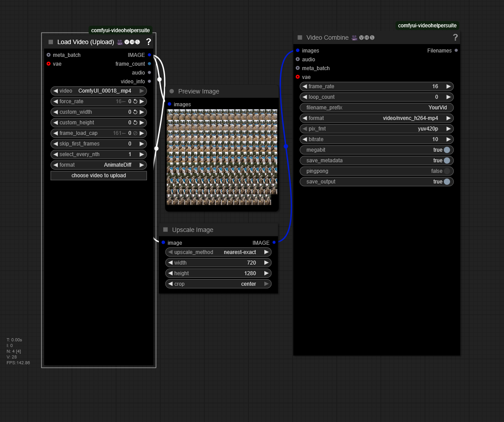Click Preview Image node's round collapse dot
The height and width of the screenshot is (422, 504).
(x=172, y=91)
